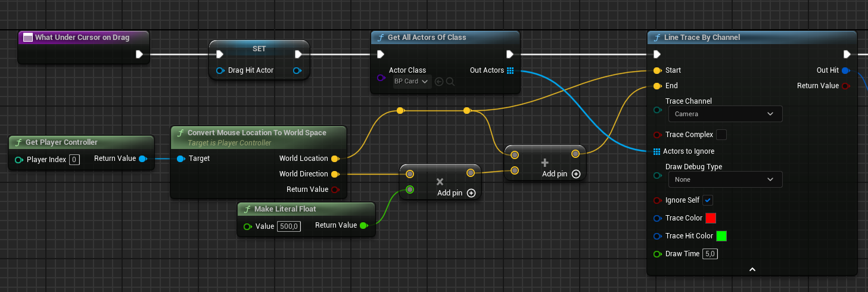The image size is (868, 292).
Task: Click the Out Hit output pin
Action: coord(846,70)
